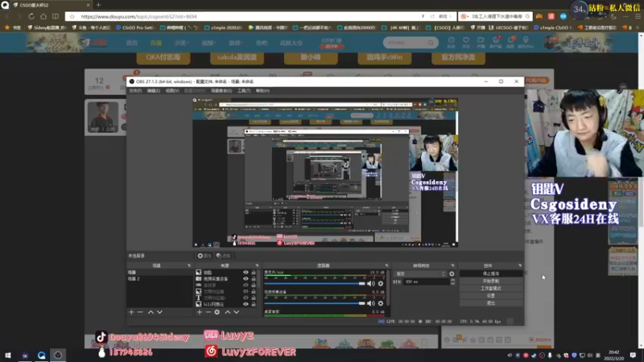Remove the selected scene with the minus icon
Image resolution: width=644 pixels, height=362 pixels.
click(x=140, y=312)
